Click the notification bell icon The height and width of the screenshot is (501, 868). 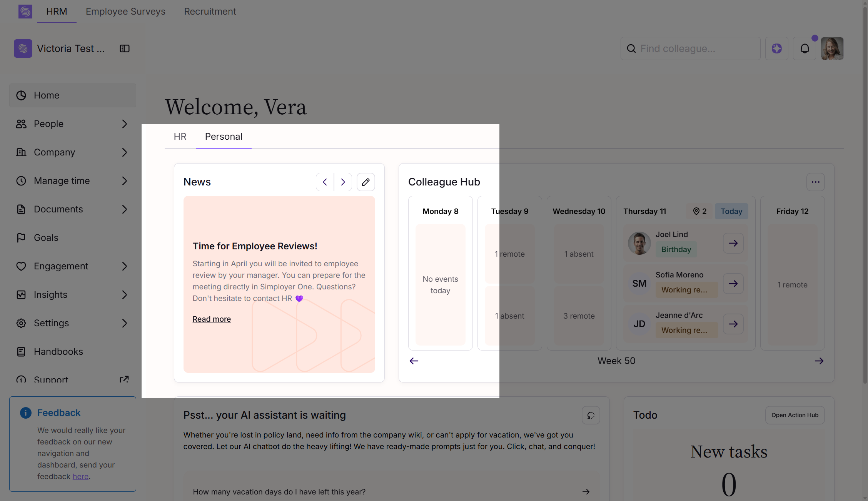point(805,48)
